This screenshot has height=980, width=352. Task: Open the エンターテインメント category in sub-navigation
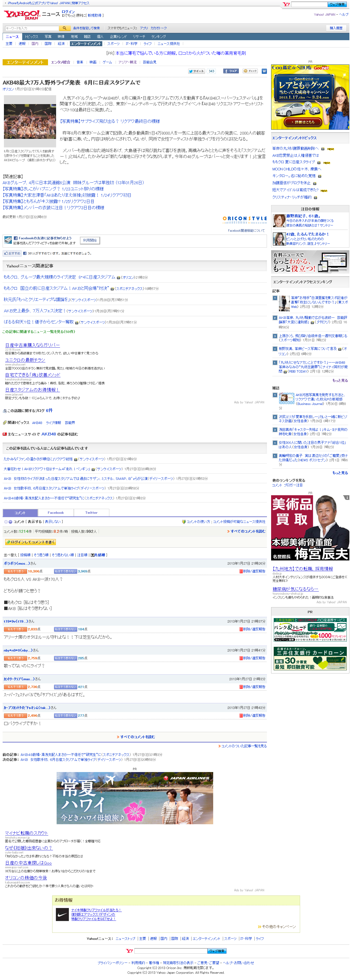[x=86, y=44]
